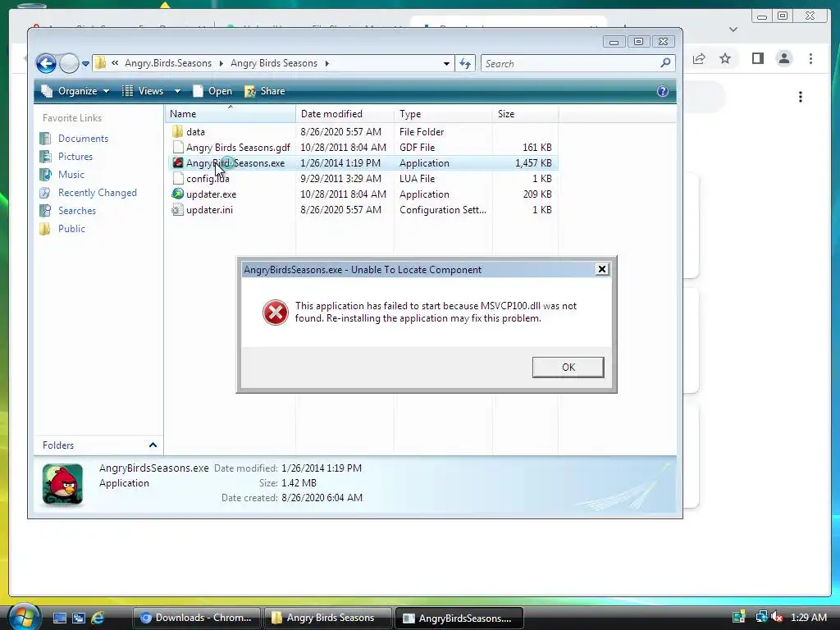Click the Angry.Birds.Seasons breadcrumb segment

(x=168, y=63)
